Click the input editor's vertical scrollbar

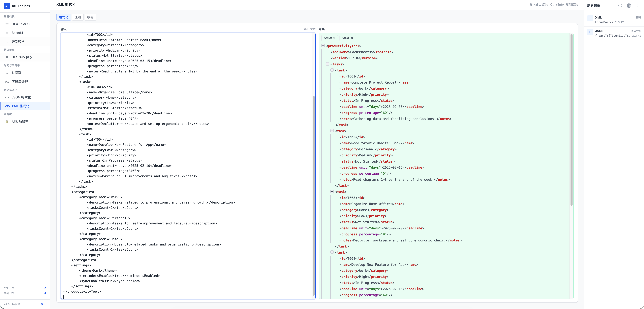(313, 196)
